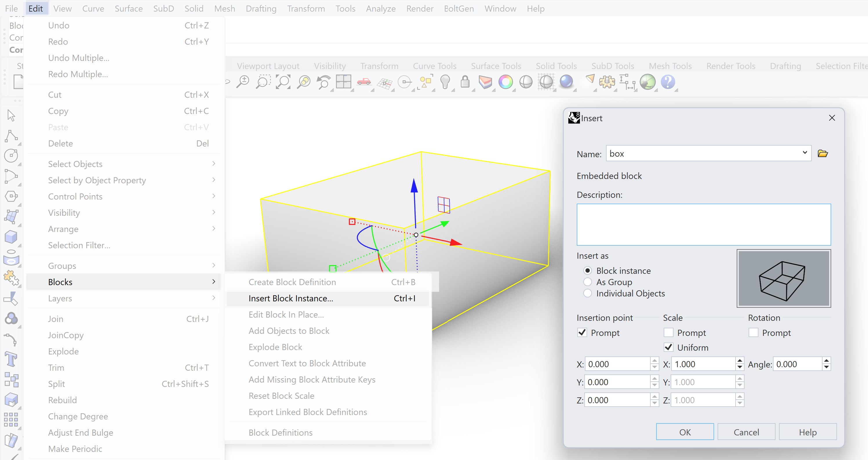The width and height of the screenshot is (868, 460).
Task: Uncheck the Uniform scale checkbox
Action: pyautogui.click(x=669, y=347)
